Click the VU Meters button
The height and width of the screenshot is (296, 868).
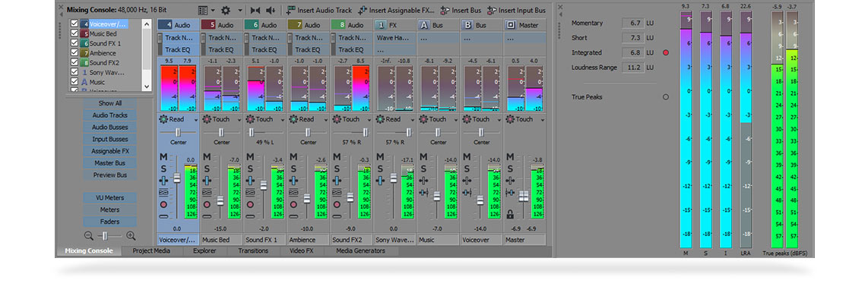point(109,198)
